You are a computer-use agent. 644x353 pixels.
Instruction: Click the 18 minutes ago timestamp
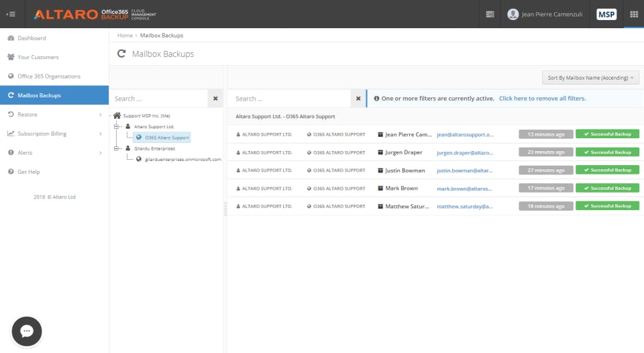(x=546, y=206)
